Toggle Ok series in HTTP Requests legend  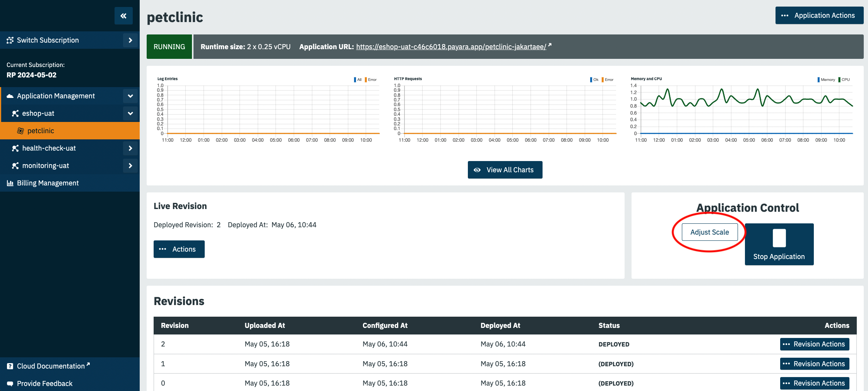[594, 80]
